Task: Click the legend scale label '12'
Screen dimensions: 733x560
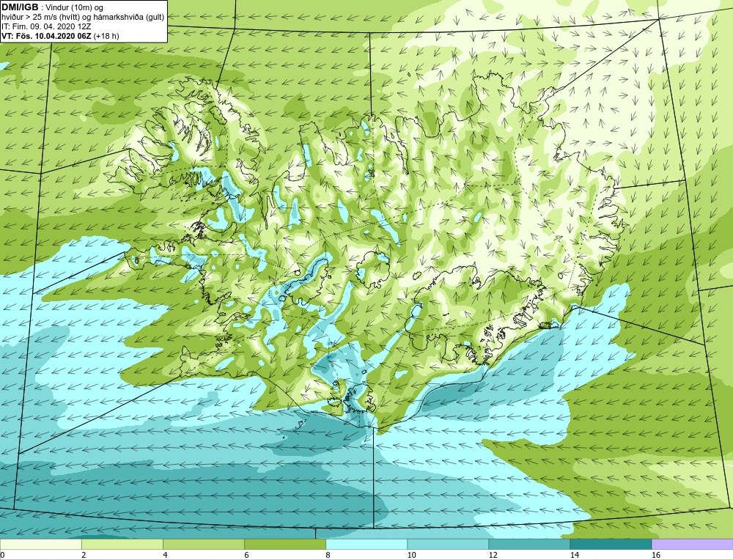Action: point(493,555)
